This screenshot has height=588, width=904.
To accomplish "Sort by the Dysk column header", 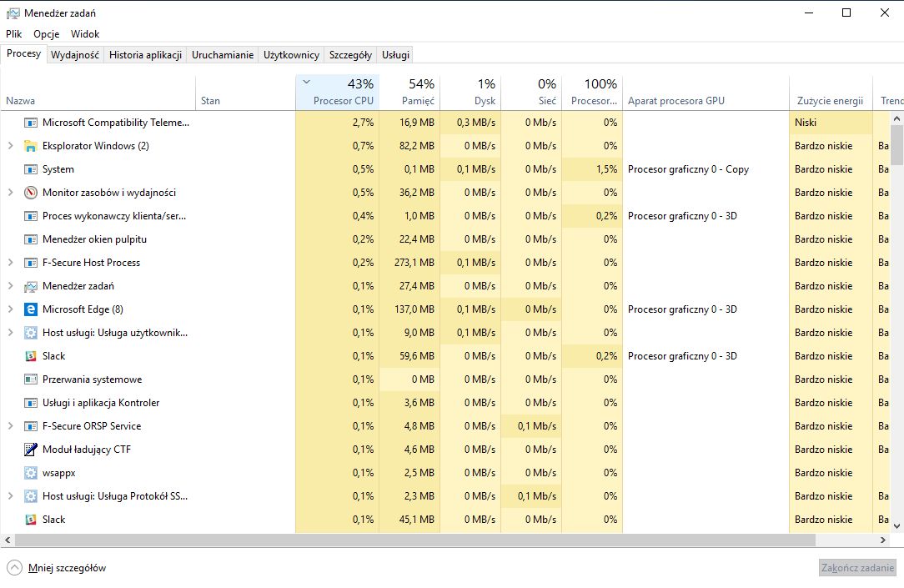I will tap(470, 93).
